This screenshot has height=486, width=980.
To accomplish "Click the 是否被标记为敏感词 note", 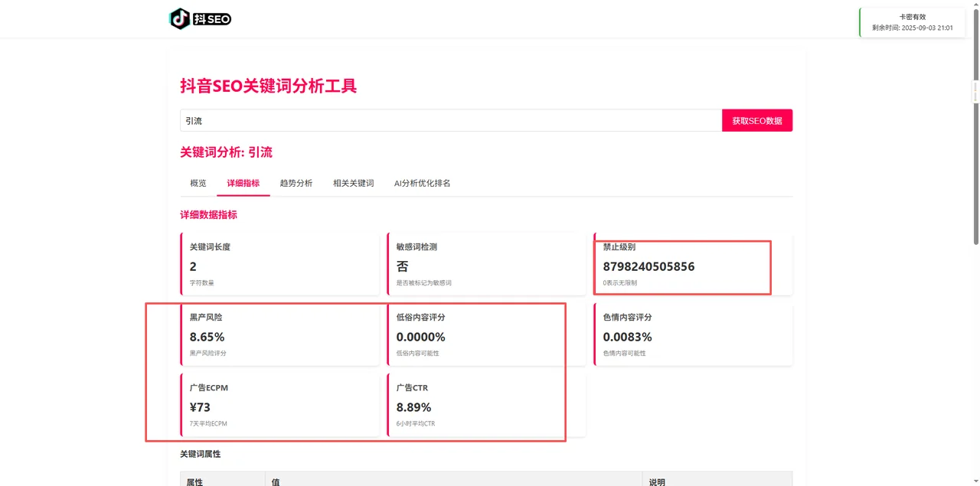I will (424, 283).
